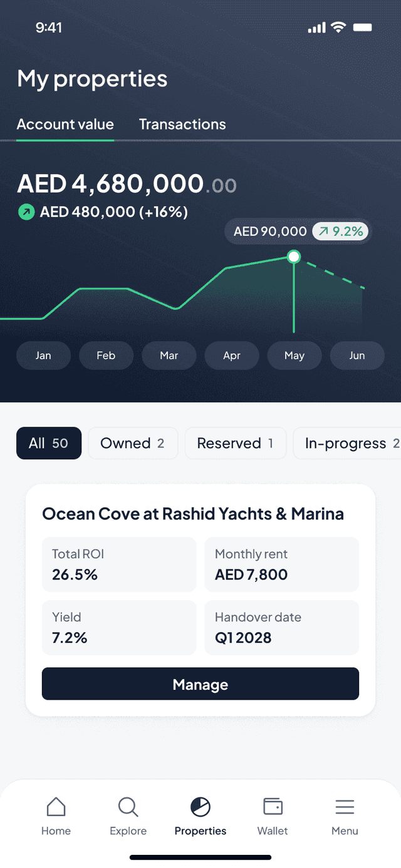The width and height of the screenshot is (401, 868).
Task: Select the Jan month chip
Action: [x=43, y=355]
